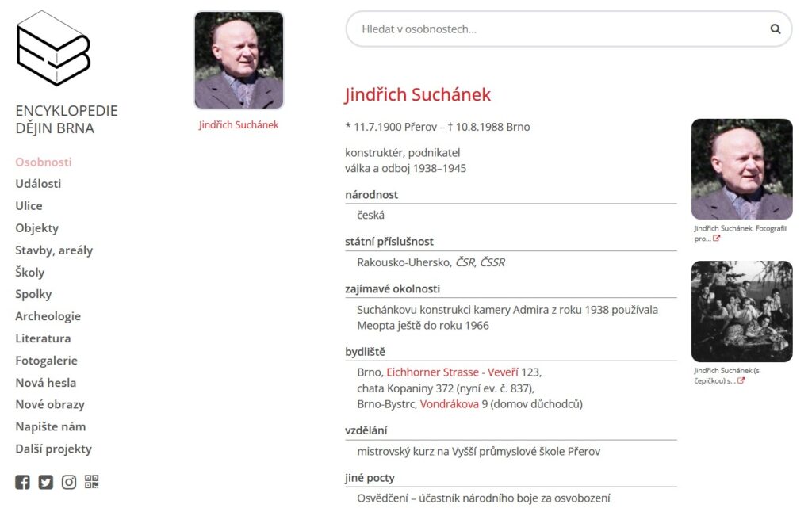Viewport: 812px width, 508px height.
Task: Open the black-and-white group photo thumbnail
Action: click(x=741, y=311)
